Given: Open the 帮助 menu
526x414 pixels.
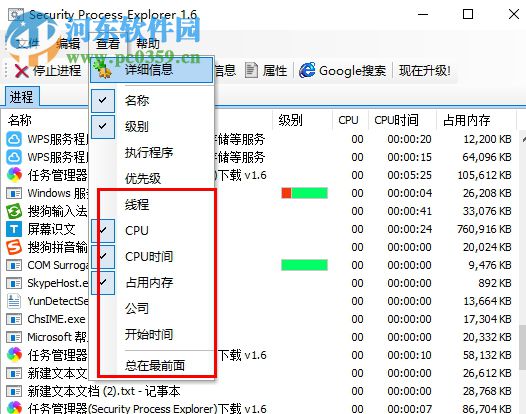Looking at the screenshot, I should point(148,44).
